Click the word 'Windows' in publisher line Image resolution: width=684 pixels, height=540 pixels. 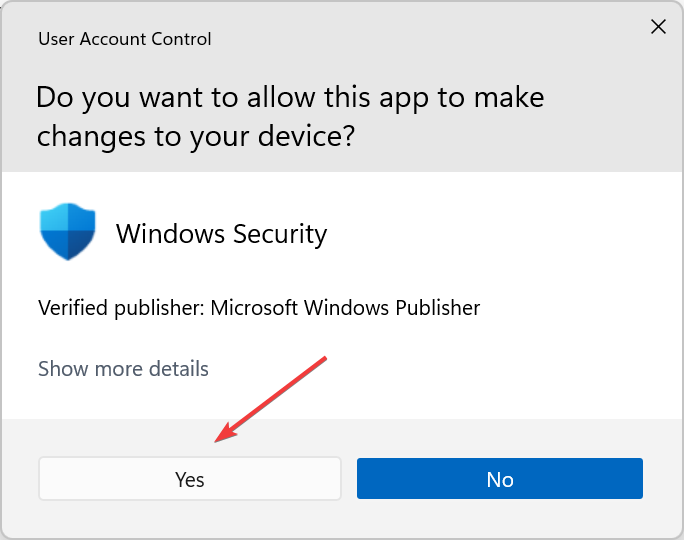click(347, 308)
